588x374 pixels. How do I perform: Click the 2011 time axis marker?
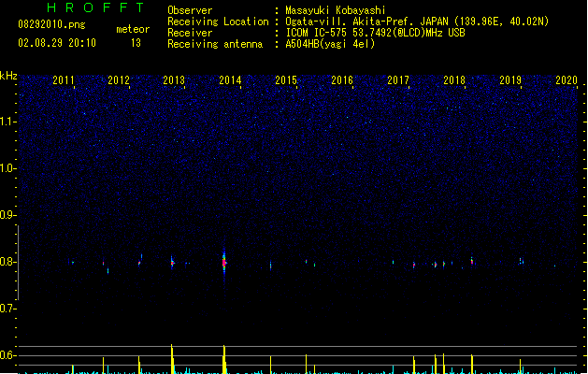pyautogui.click(x=64, y=80)
